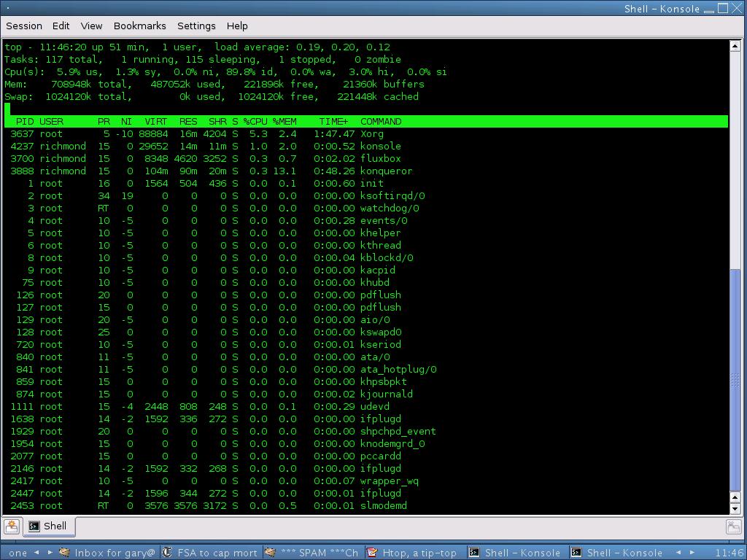Screen dimensions: 747x560
Task: Open a new session with the tab bar icon
Action: pos(12,526)
